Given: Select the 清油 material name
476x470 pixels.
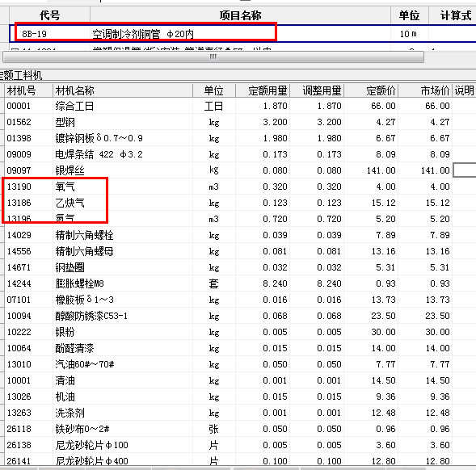Looking at the screenshot, I should [x=65, y=380].
